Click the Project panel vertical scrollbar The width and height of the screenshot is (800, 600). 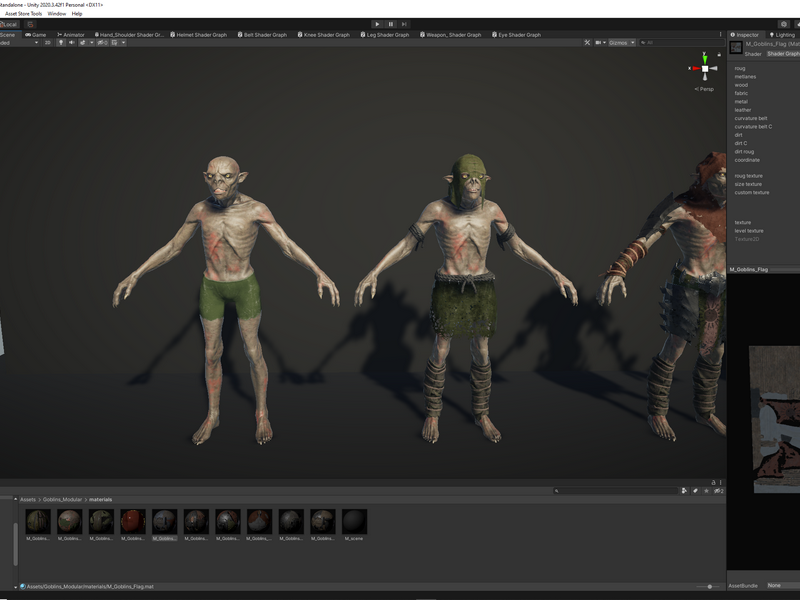coord(15,543)
